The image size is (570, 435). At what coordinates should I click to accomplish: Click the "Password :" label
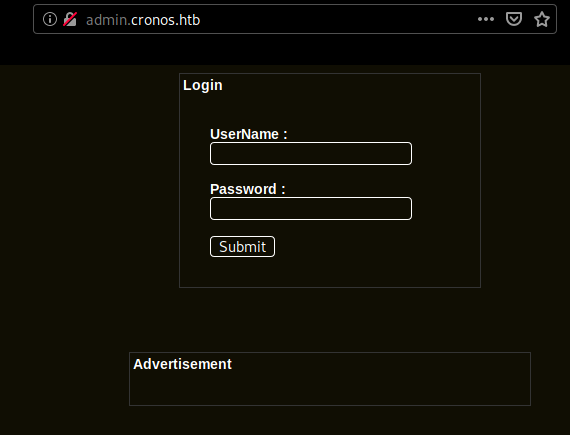(248, 189)
